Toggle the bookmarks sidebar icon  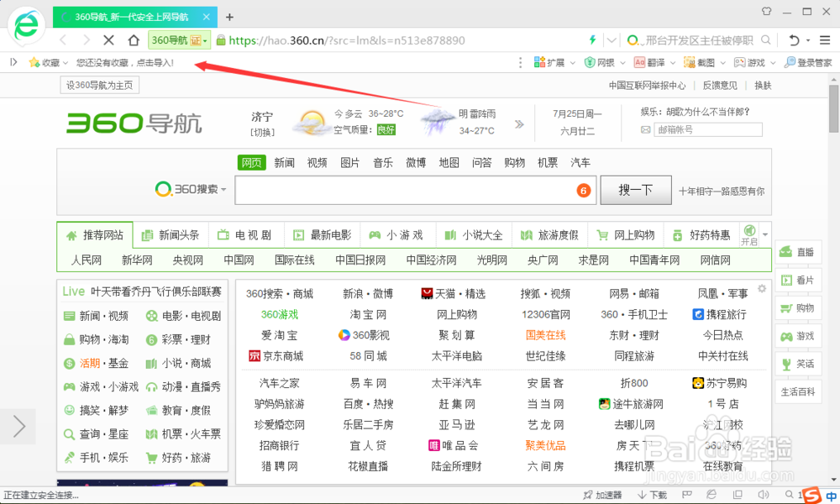14,63
